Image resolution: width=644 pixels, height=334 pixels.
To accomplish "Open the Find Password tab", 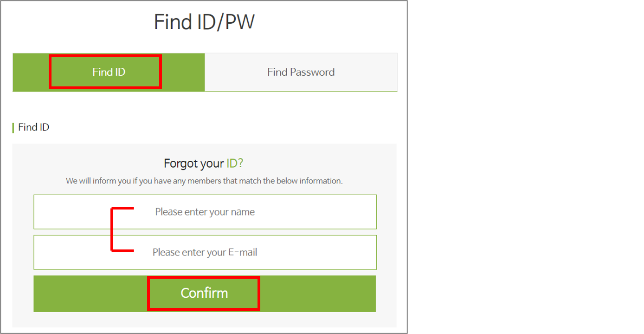I will pyautogui.click(x=301, y=72).
